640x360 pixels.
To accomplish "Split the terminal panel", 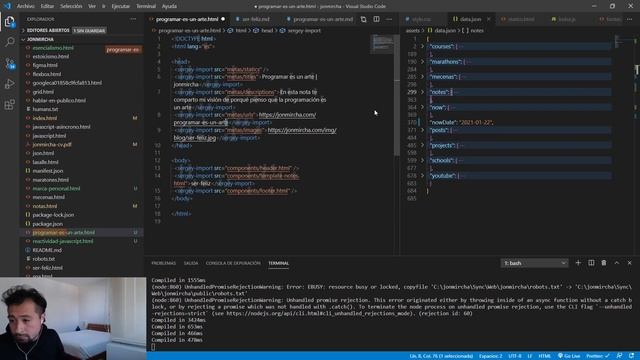I will 591,263.
